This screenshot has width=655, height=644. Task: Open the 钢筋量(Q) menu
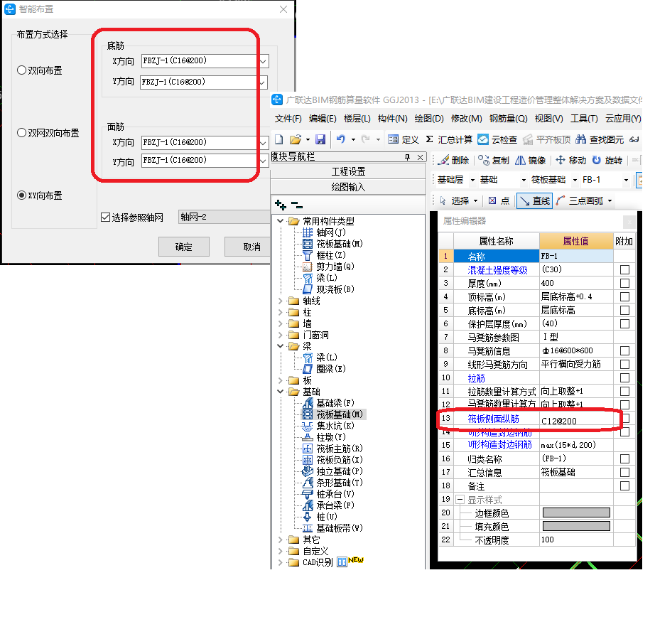(509, 119)
